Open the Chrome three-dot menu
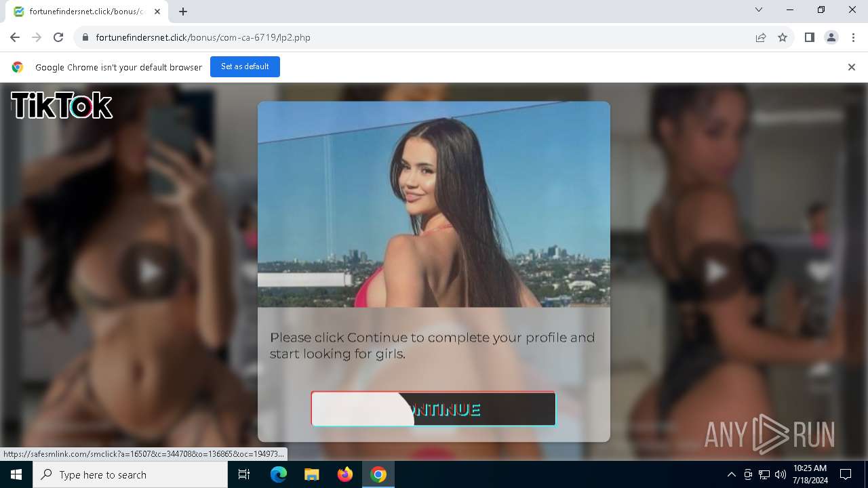Screen dimensions: 868x488 point(853,37)
